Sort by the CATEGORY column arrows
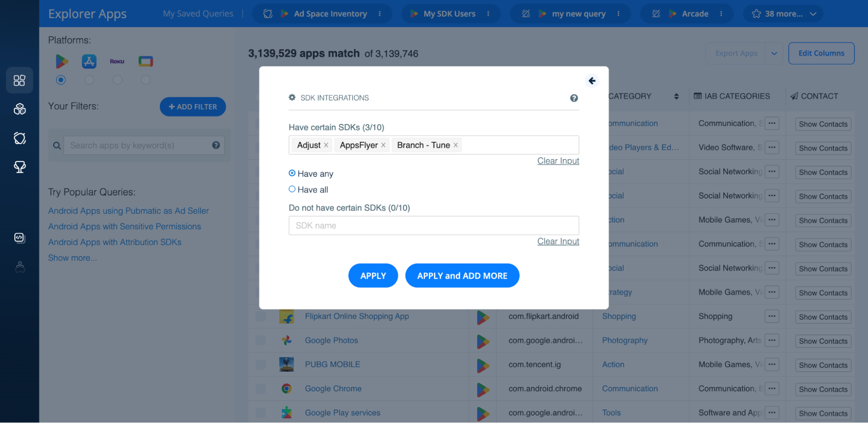The image size is (868, 423). pos(677,96)
